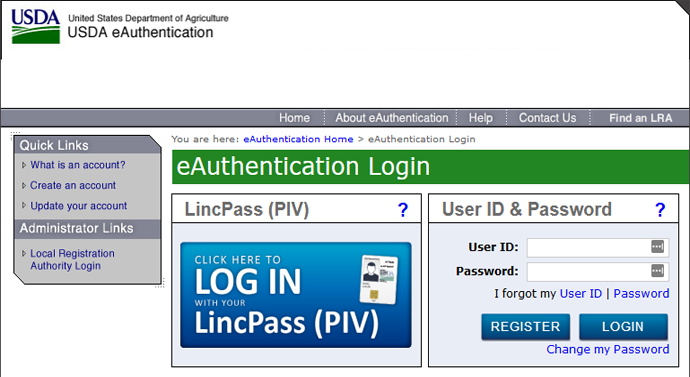
Task: Go to Home in navigation bar
Action: (x=294, y=118)
